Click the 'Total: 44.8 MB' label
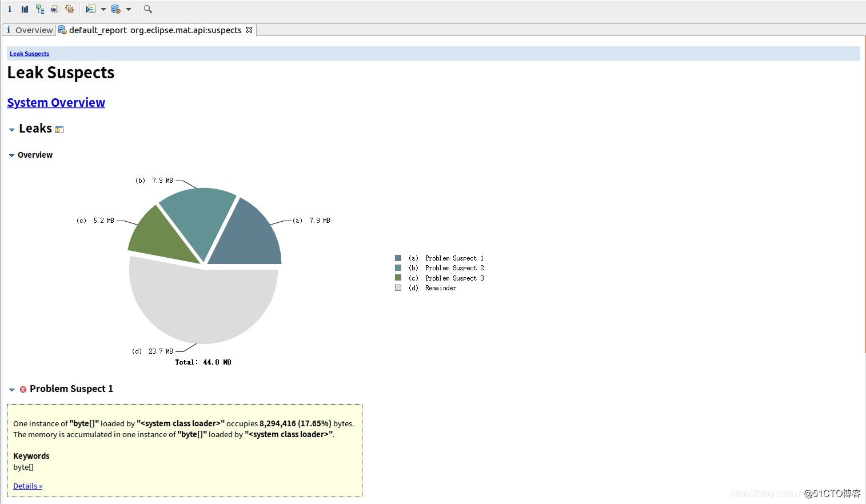The image size is (866, 504). click(203, 362)
